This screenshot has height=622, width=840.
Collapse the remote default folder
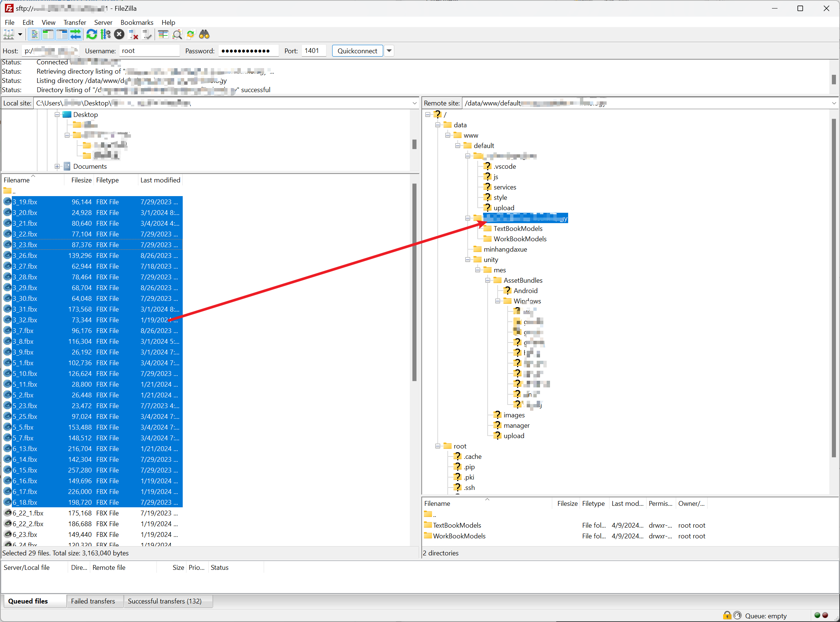(x=458, y=146)
